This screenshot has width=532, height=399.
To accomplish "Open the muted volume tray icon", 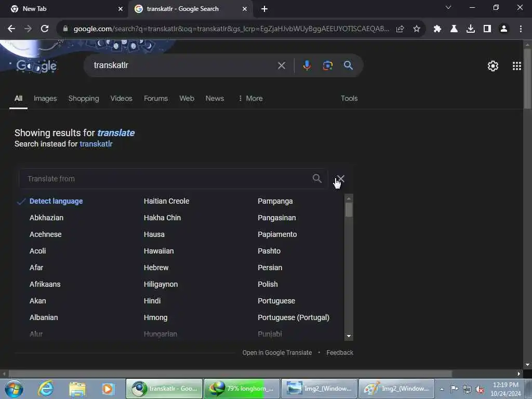I will [x=480, y=389].
